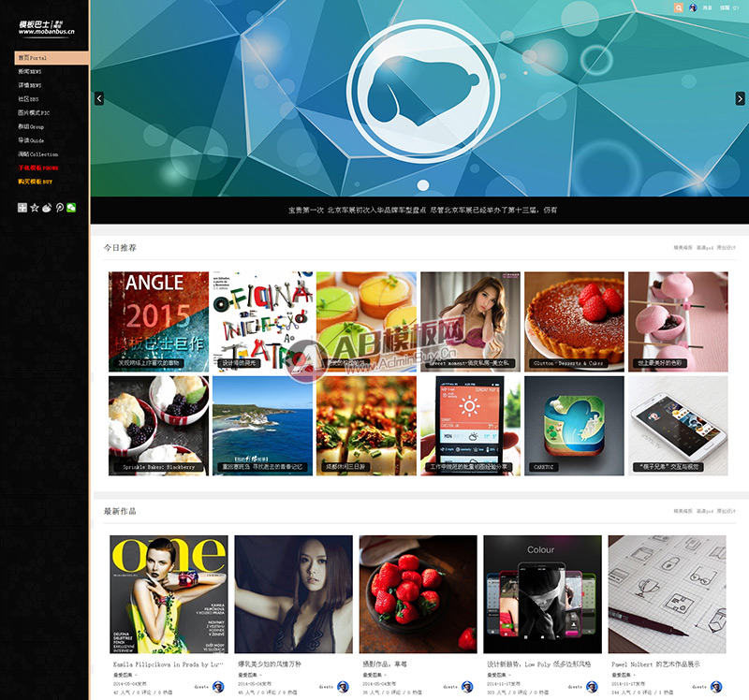Click the grid icon in sidebar

[22, 207]
